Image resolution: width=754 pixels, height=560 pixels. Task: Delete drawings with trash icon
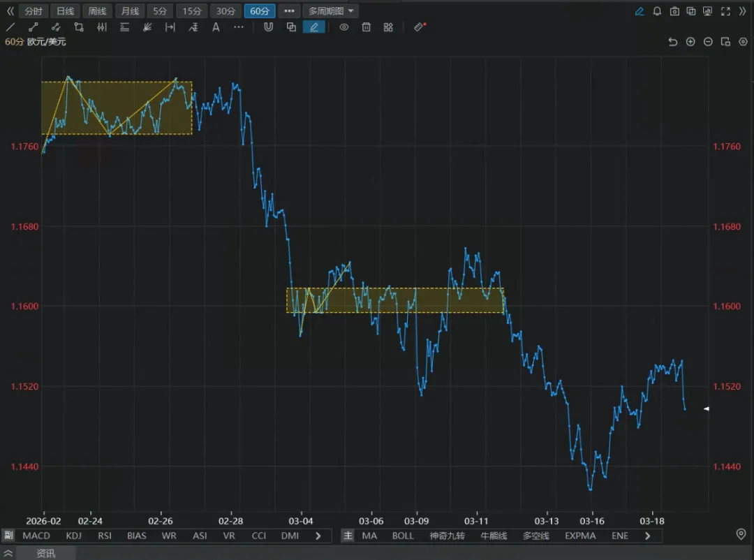click(367, 27)
